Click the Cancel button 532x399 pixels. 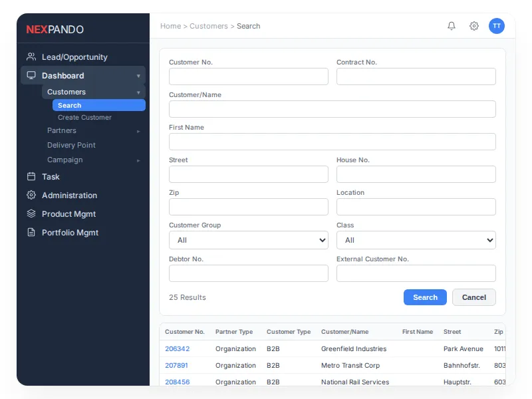coord(473,297)
